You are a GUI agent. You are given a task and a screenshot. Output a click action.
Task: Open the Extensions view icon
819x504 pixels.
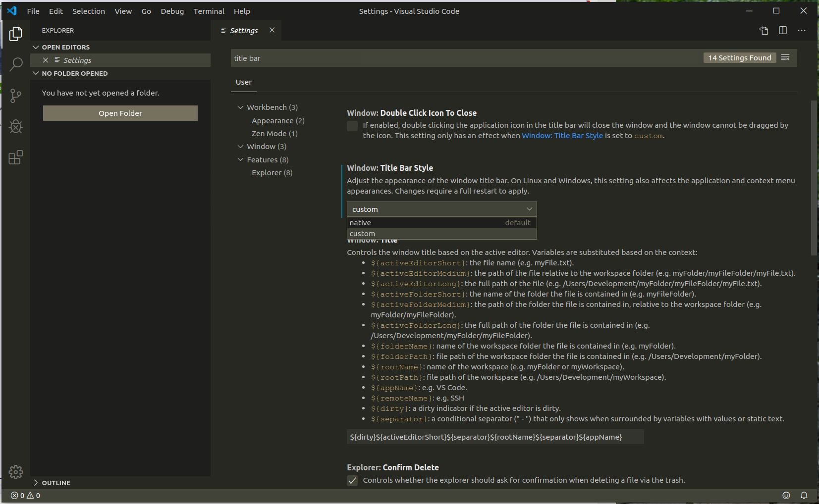tap(15, 157)
